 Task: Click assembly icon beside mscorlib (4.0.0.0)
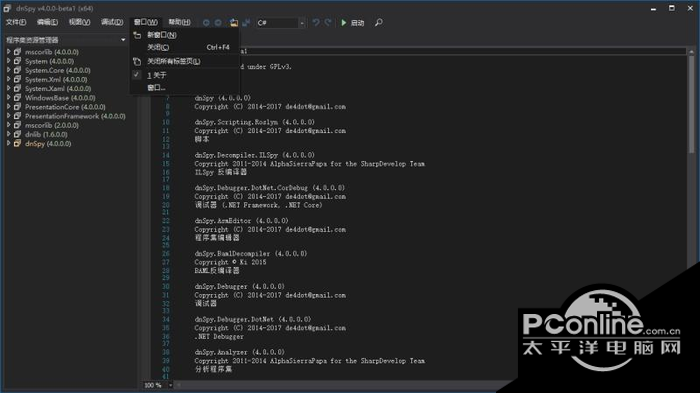17,52
